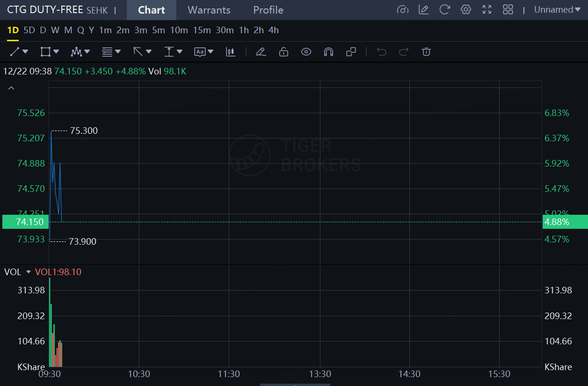This screenshot has height=386, width=588.
Task: Select the candlestick chart type icon
Action: point(230,52)
